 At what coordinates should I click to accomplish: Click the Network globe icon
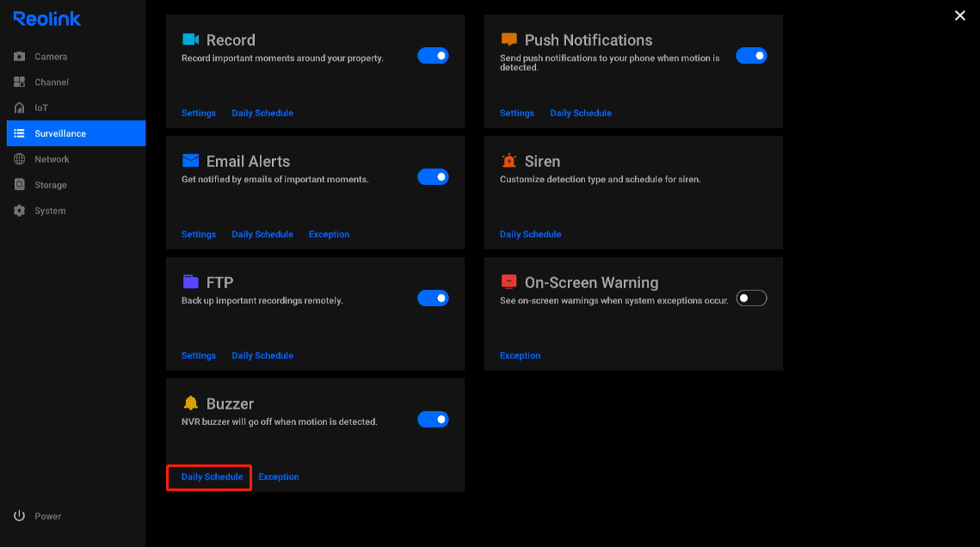(20, 159)
